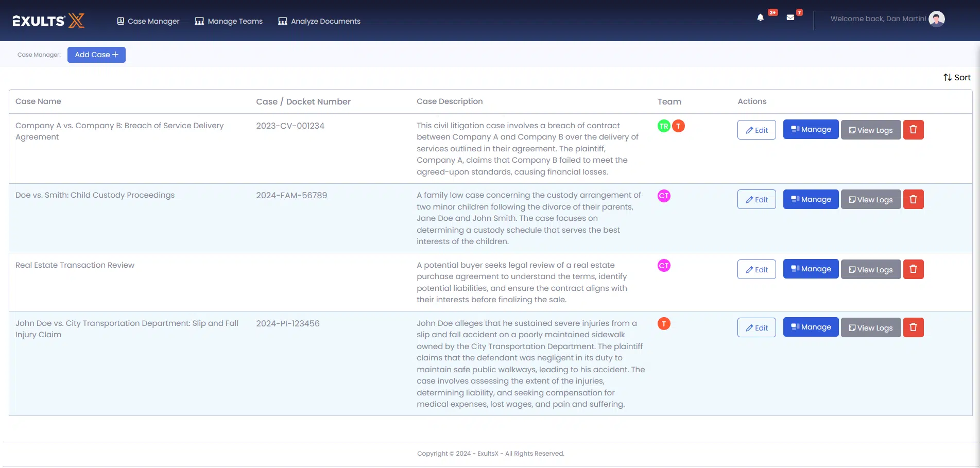Manage the Doe vs. Smith custody case
The height and width of the screenshot is (468, 980).
(x=811, y=199)
